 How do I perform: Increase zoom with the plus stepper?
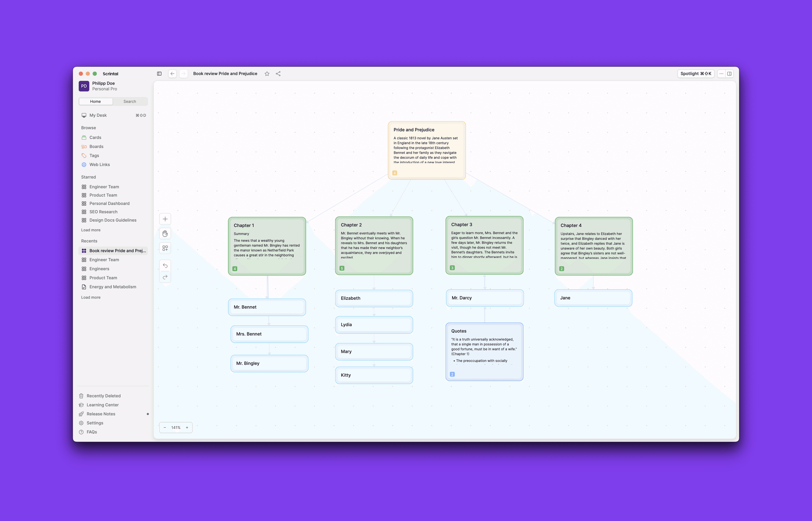click(x=187, y=428)
